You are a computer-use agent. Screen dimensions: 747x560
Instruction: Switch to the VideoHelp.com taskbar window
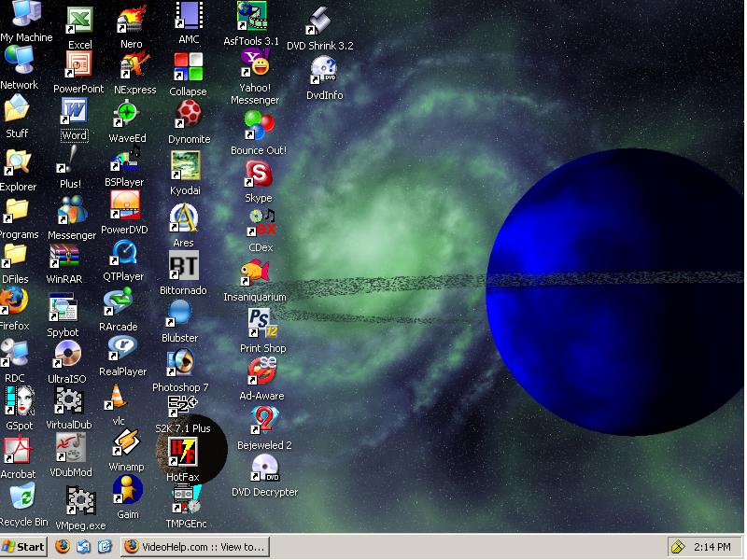point(195,547)
